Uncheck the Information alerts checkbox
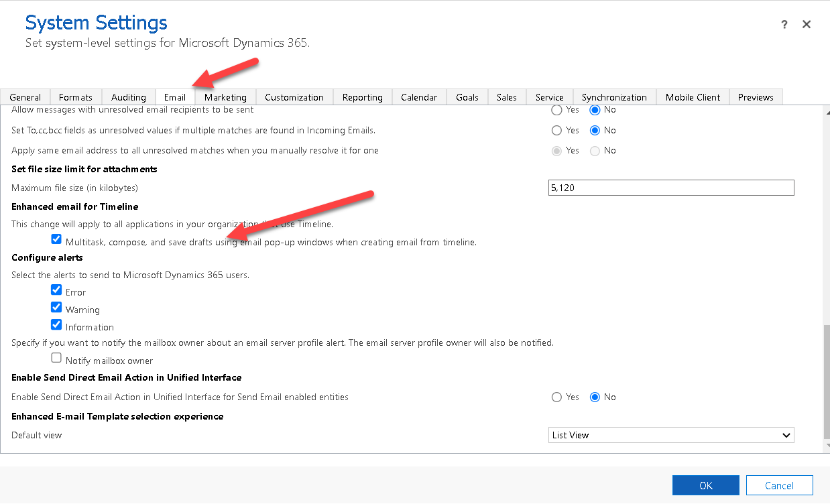 click(x=56, y=324)
